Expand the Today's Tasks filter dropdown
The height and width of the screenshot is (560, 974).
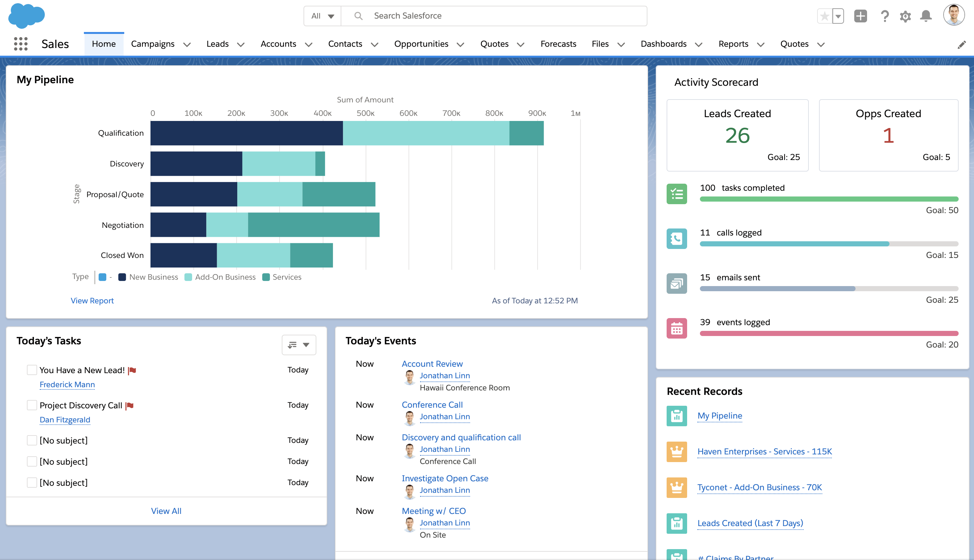(299, 345)
